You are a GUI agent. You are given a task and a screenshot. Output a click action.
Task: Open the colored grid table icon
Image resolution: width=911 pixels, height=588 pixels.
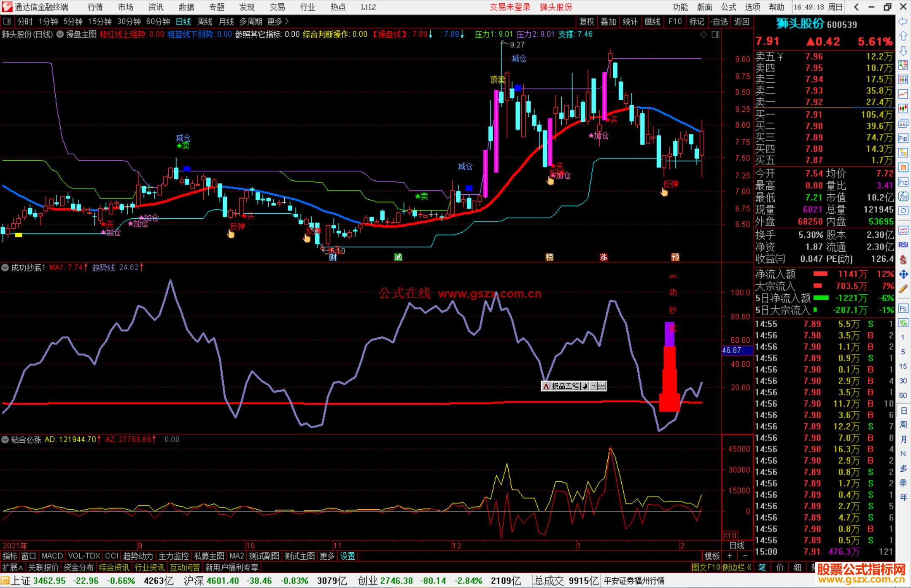coord(903,80)
